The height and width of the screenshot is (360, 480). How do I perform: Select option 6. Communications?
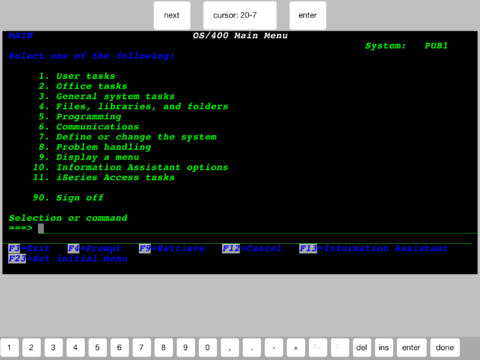point(89,127)
